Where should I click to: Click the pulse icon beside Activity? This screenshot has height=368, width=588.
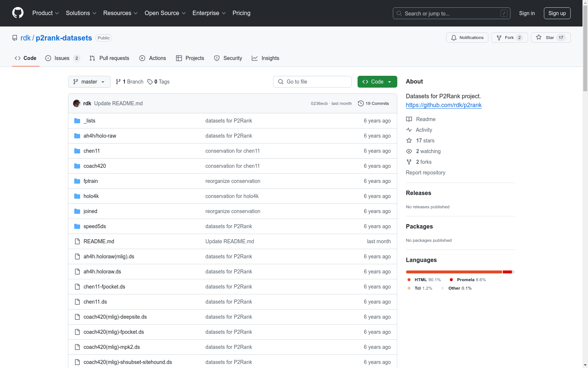409,130
